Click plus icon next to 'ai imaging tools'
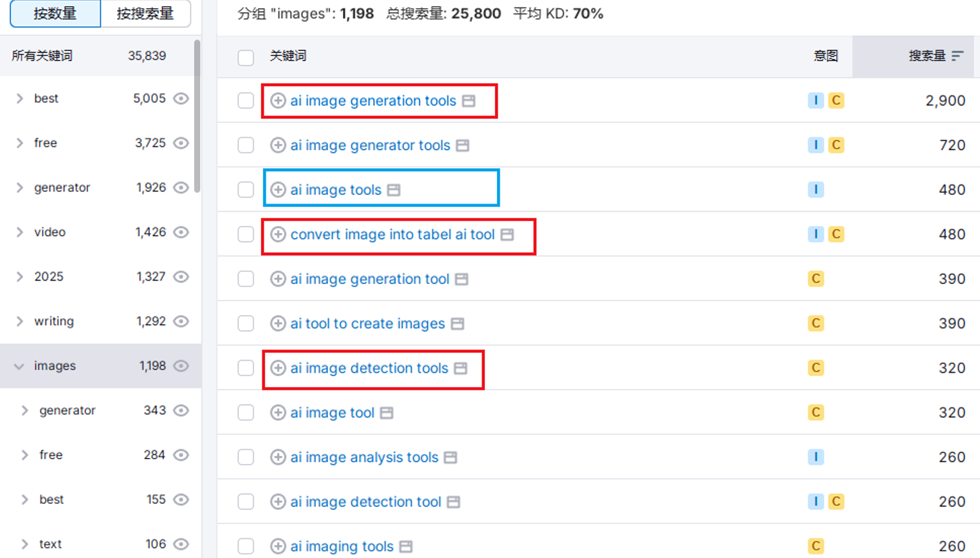The image size is (980, 558). click(277, 547)
